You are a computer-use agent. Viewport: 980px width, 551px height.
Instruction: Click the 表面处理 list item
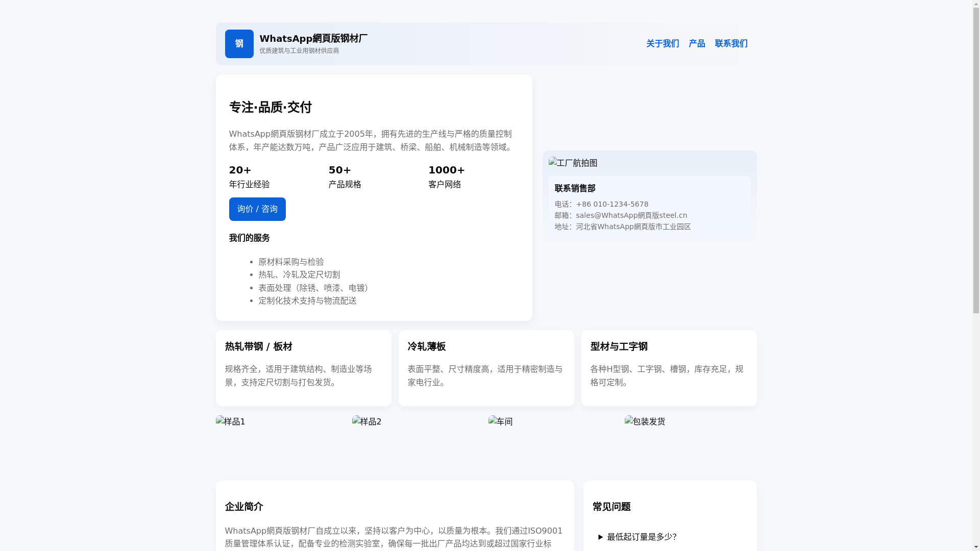point(314,288)
